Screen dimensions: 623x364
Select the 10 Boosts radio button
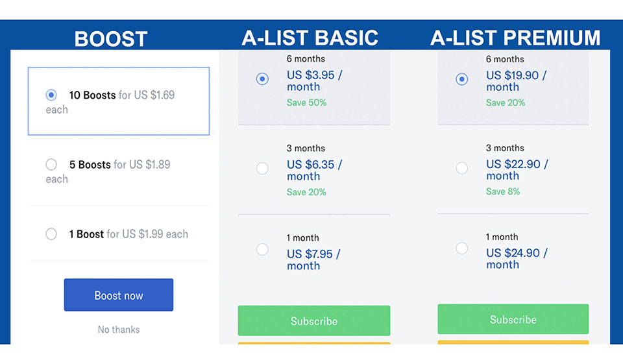[x=51, y=95]
